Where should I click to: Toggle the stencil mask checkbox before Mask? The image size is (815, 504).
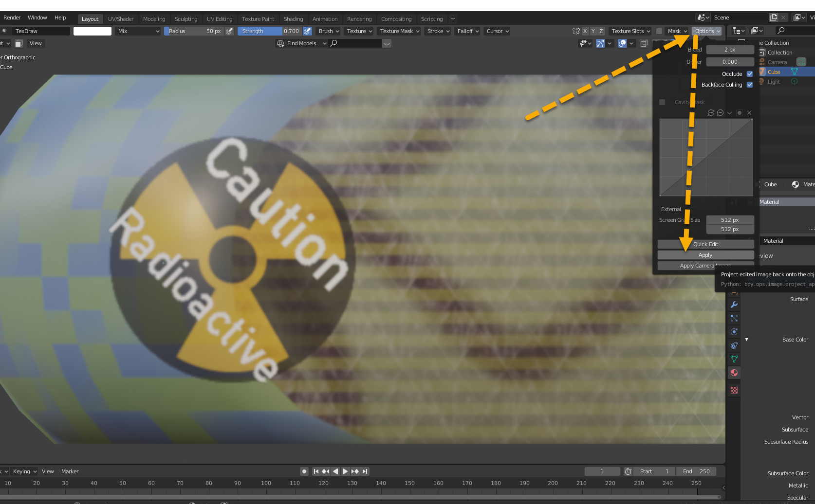point(659,31)
